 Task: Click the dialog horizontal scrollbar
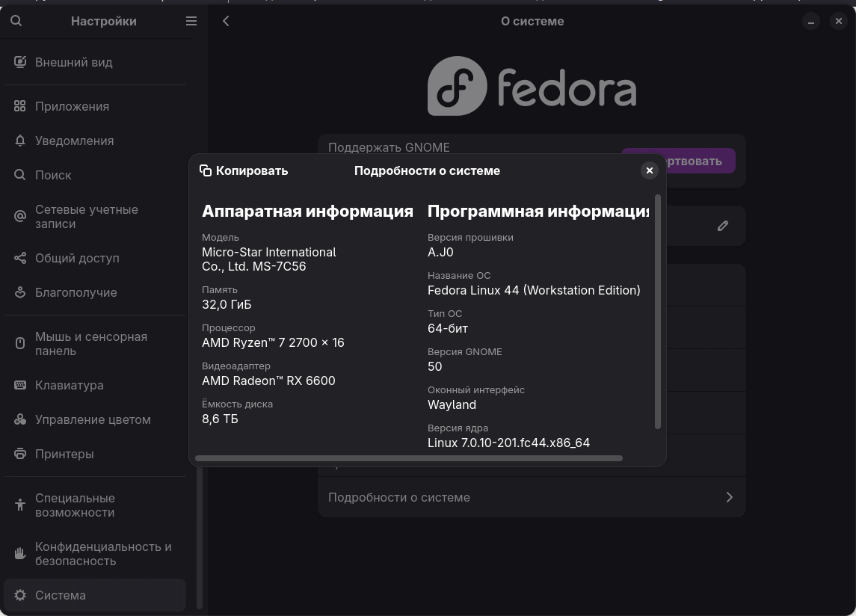click(409, 458)
